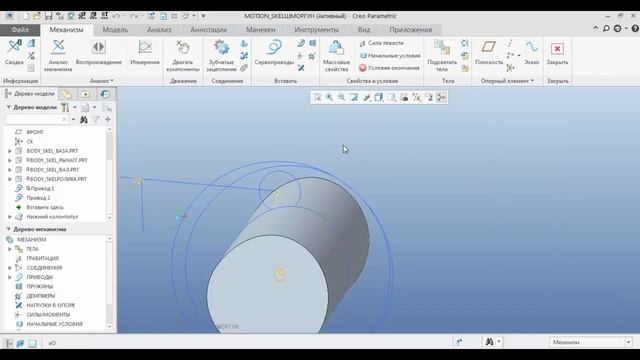This screenshot has width=640, height=360.
Task: Switch to the Манекен tab
Action: click(x=260, y=30)
